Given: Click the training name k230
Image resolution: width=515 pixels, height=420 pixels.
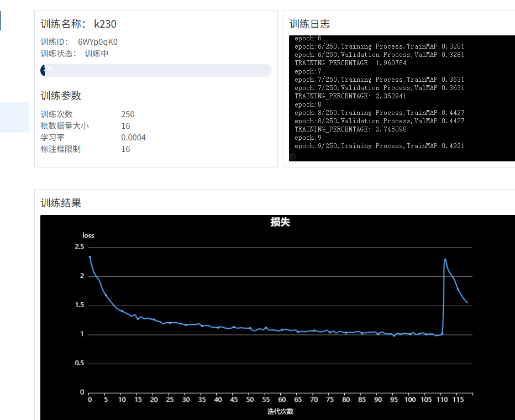Looking at the screenshot, I should 105,24.
